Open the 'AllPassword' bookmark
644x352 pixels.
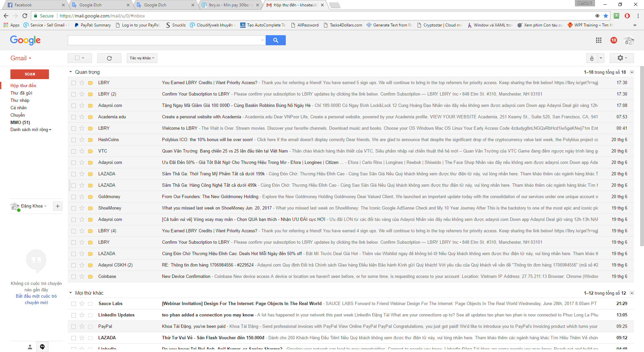click(305, 25)
